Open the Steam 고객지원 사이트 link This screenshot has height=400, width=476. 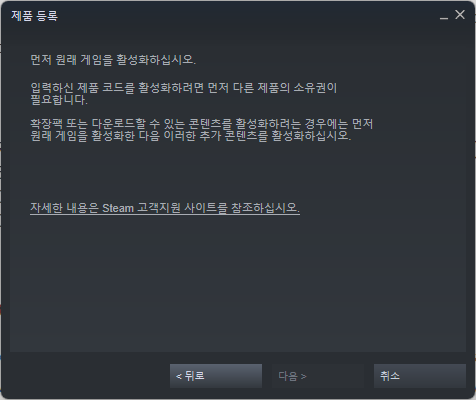pyautogui.click(x=165, y=208)
